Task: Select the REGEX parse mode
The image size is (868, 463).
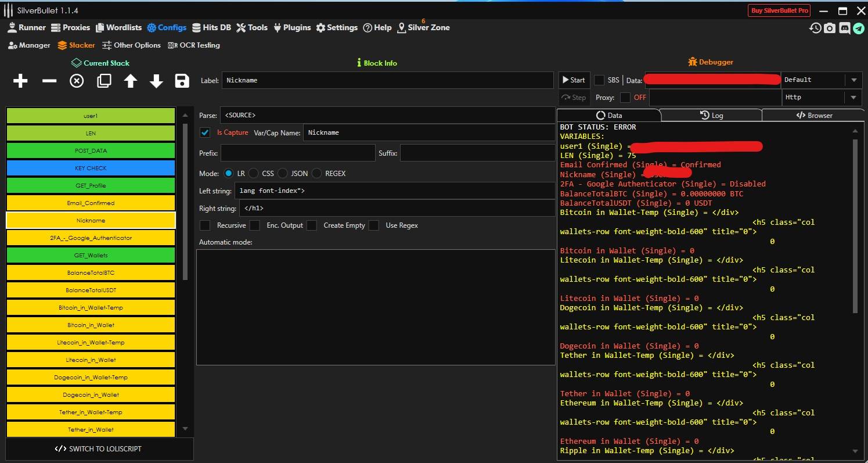Action: [316, 173]
